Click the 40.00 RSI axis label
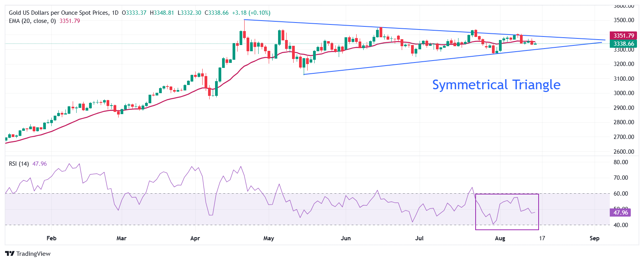Screen dimensions: 644x262 click(x=621, y=225)
